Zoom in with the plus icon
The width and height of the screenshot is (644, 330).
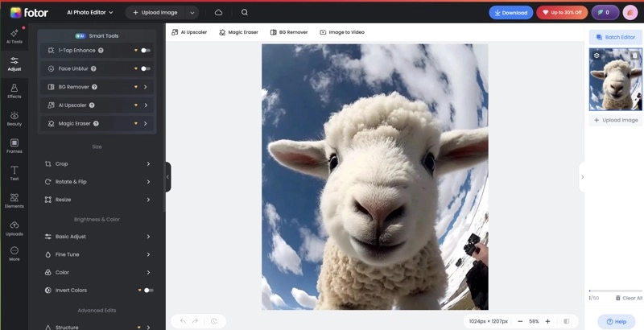547,321
